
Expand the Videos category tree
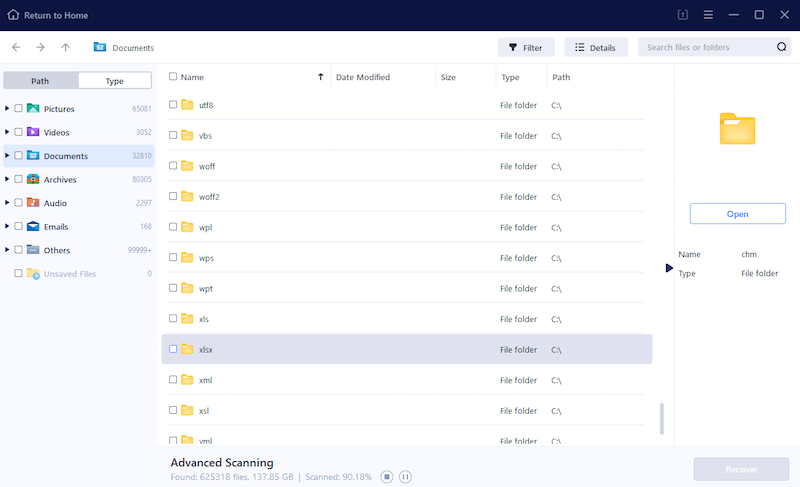click(x=8, y=132)
